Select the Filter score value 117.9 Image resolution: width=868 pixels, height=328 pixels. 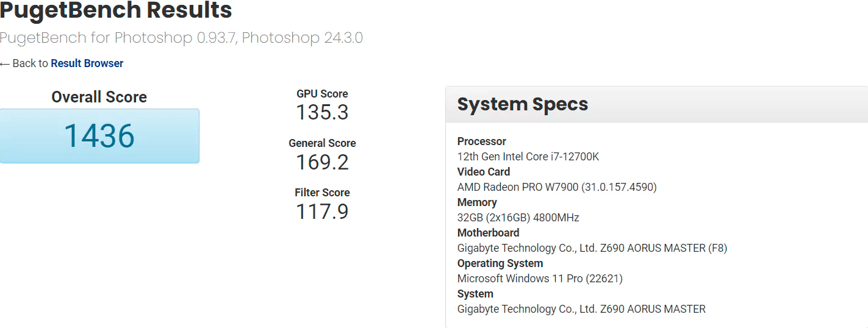click(x=322, y=212)
